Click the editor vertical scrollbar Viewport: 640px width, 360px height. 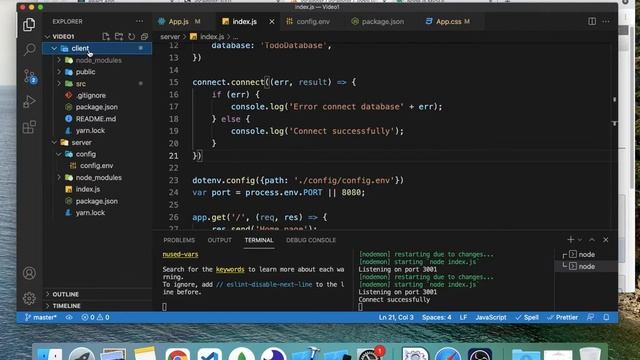tap(614, 135)
